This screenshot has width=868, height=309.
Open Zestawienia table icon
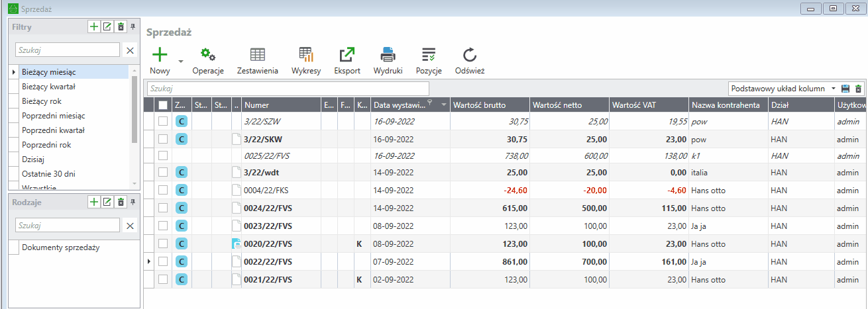(x=257, y=55)
